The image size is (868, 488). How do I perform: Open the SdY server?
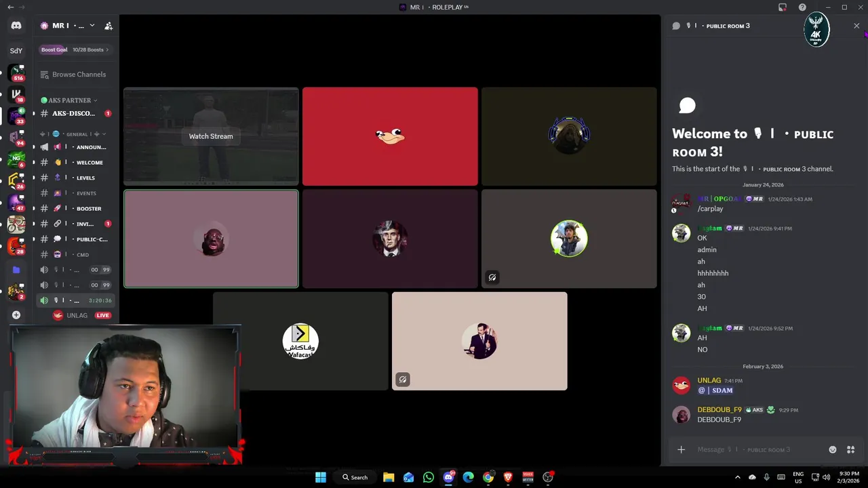[x=16, y=50]
